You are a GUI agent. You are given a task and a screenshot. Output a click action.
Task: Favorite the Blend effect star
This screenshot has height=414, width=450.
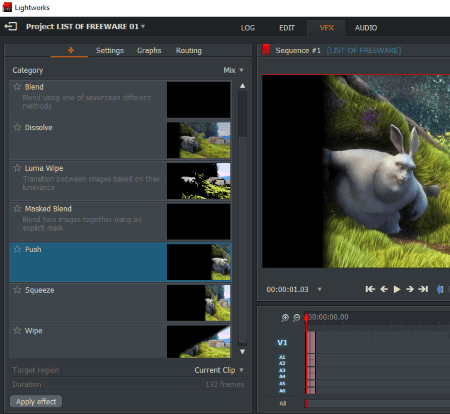click(17, 87)
